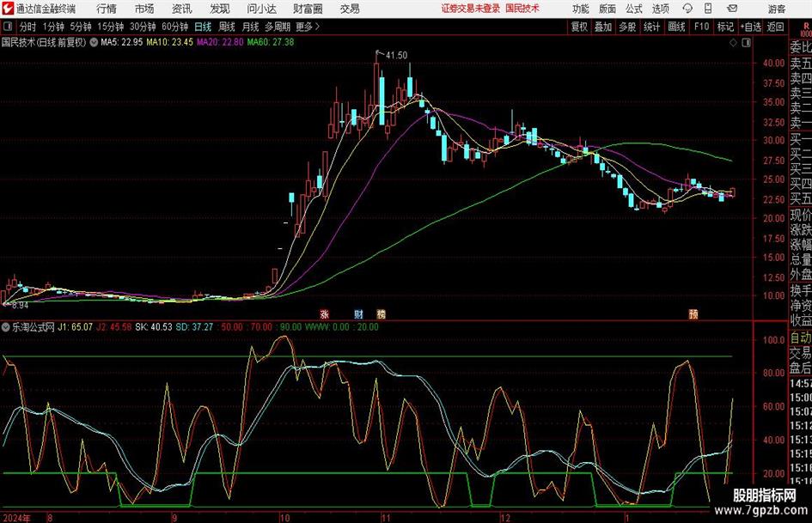Click the 41.50 high price label
This screenshot has height=523, width=812.
click(x=397, y=55)
